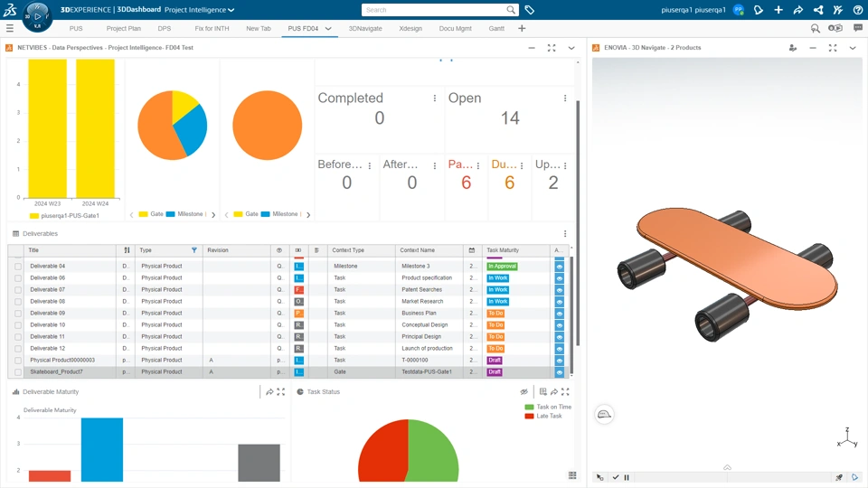Open 3D Navigate widget chevron menu
This screenshot has width=868, height=488.
pos(853,48)
